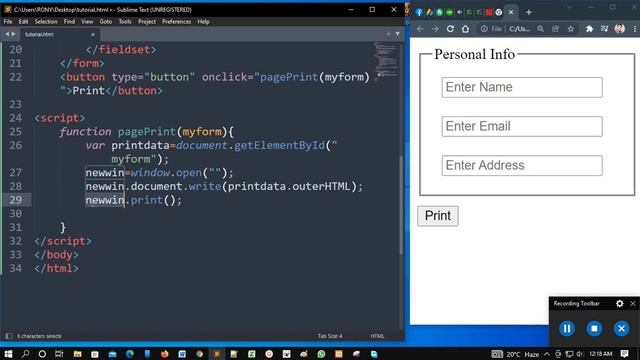This screenshot has width=640, height=360.
Task: Click the word pagePrint on line 25
Action: 147,132
